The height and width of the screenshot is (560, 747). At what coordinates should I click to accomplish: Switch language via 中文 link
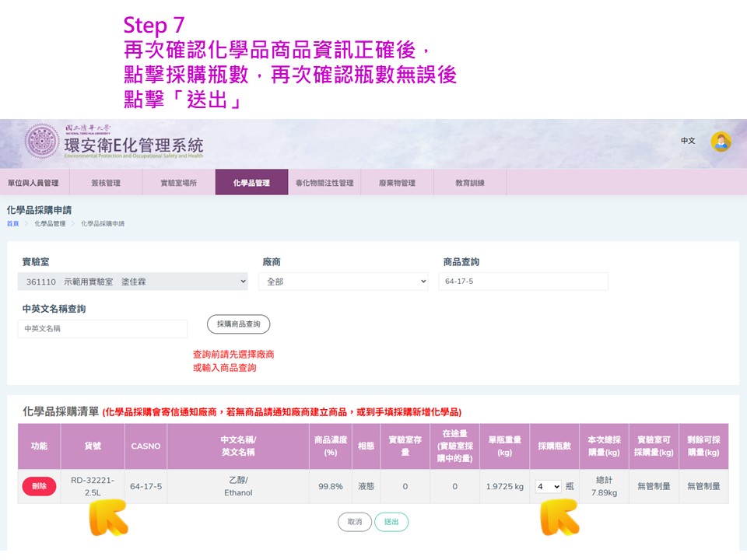click(688, 141)
